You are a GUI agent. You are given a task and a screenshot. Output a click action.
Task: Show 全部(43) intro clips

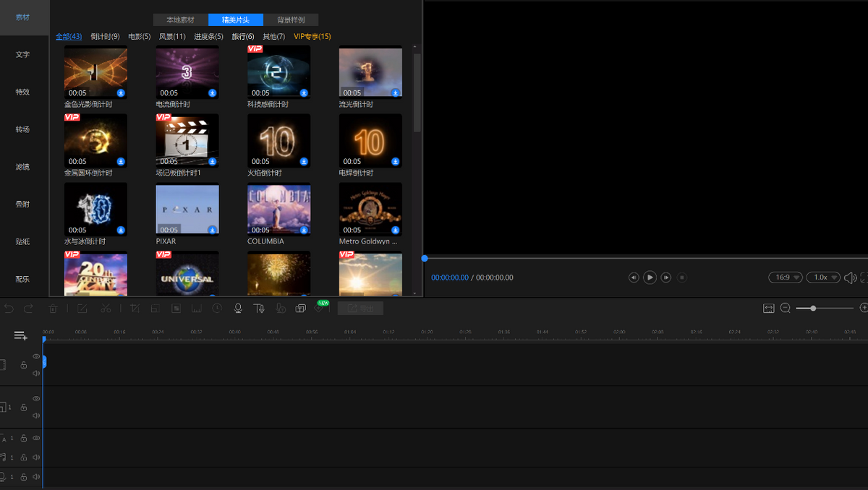[x=69, y=36]
